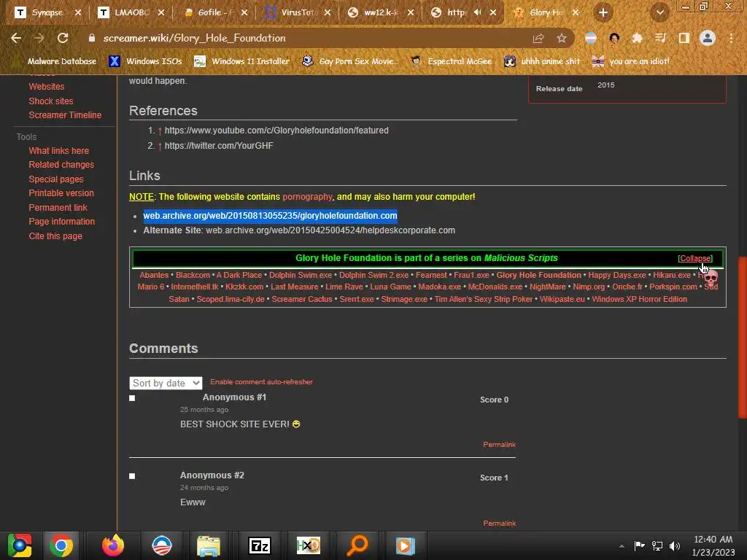
Task: Reload the current page
Action: coord(63,38)
